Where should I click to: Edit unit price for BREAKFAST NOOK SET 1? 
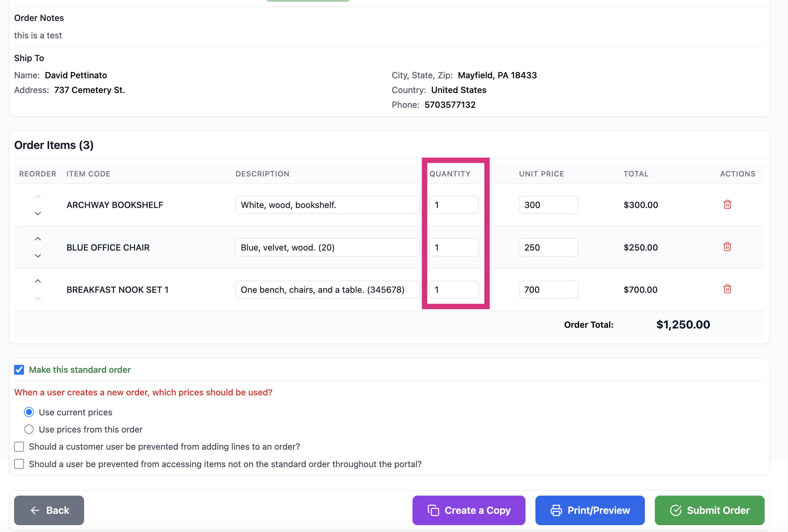[x=548, y=290]
